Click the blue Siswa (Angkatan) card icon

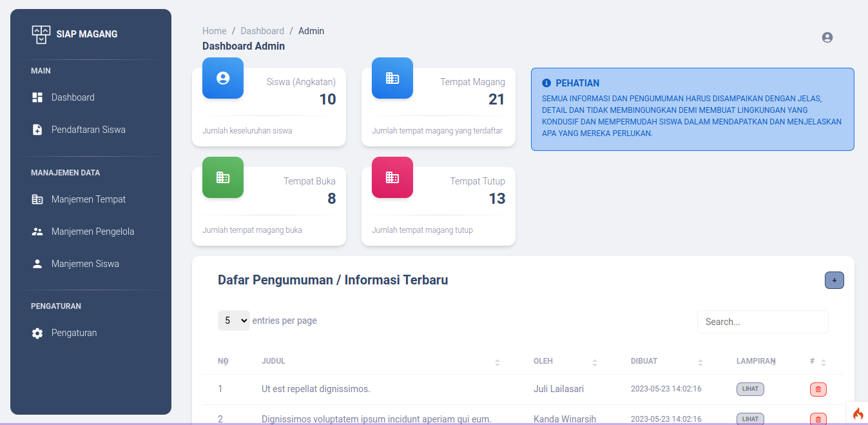pos(223,78)
